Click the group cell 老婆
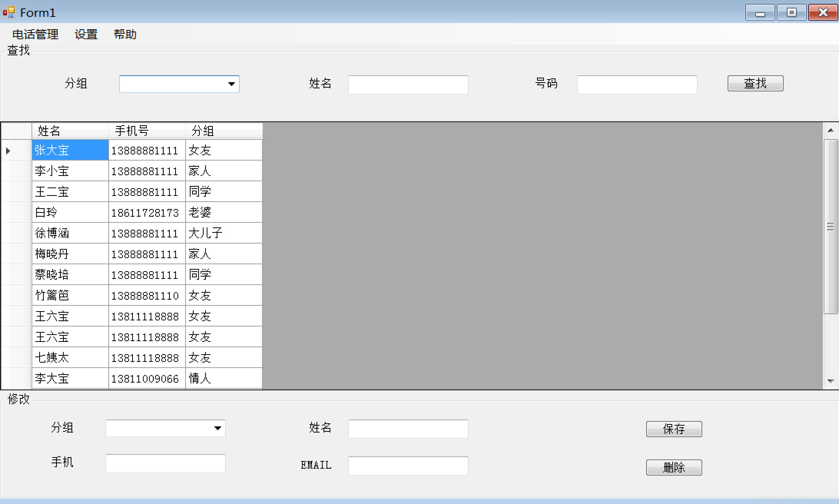 224,212
